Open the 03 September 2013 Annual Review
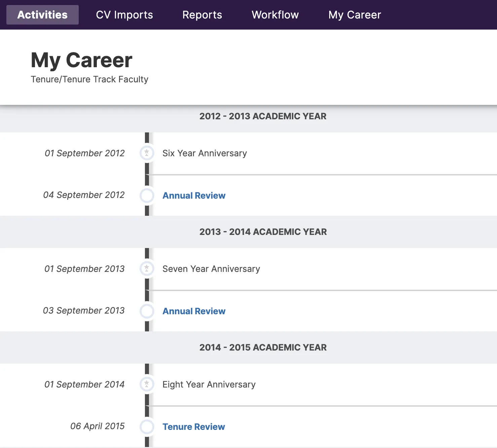 click(x=194, y=311)
